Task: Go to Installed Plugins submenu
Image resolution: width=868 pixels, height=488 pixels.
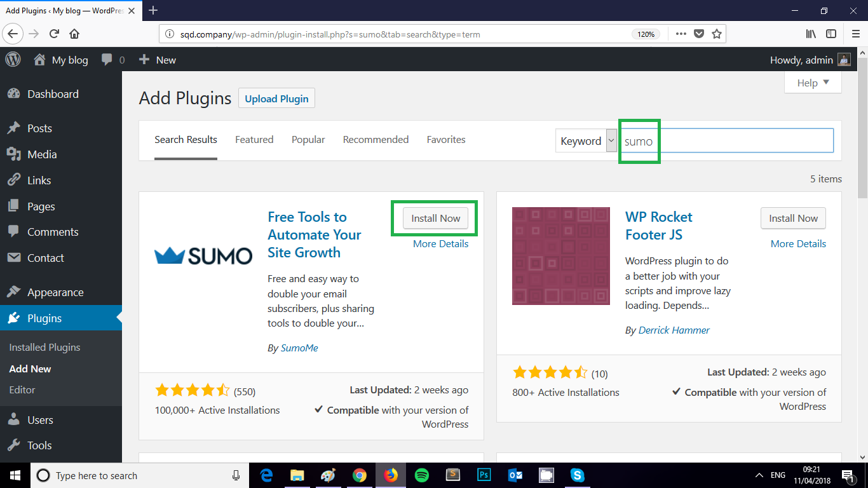Action: point(44,348)
